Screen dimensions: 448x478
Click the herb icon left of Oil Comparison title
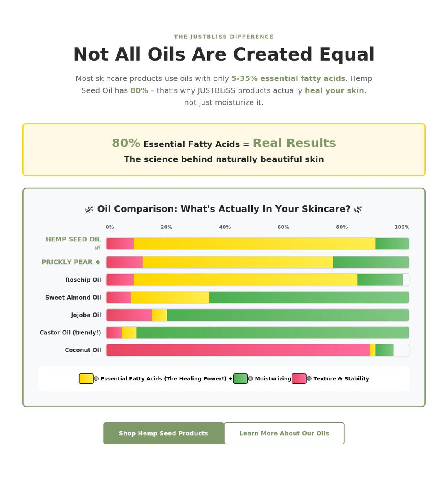89,210
